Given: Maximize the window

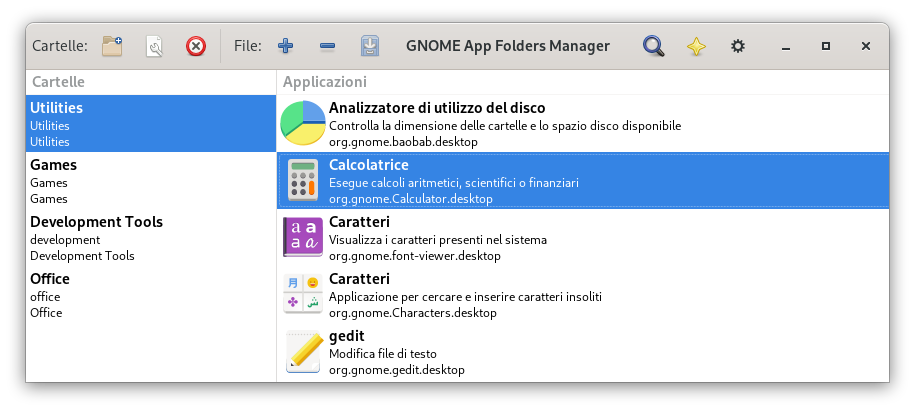Looking at the screenshot, I should pyautogui.click(x=826, y=46).
